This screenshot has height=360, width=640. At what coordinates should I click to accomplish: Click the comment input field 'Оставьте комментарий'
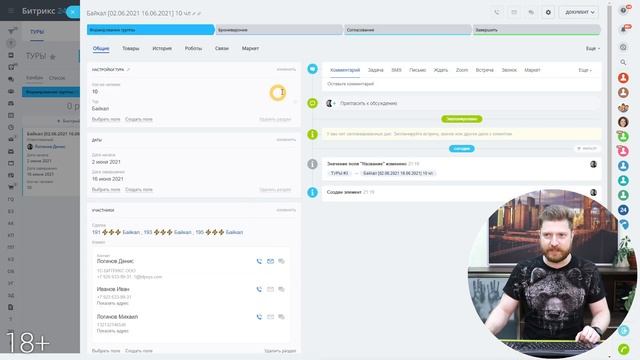point(461,84)
